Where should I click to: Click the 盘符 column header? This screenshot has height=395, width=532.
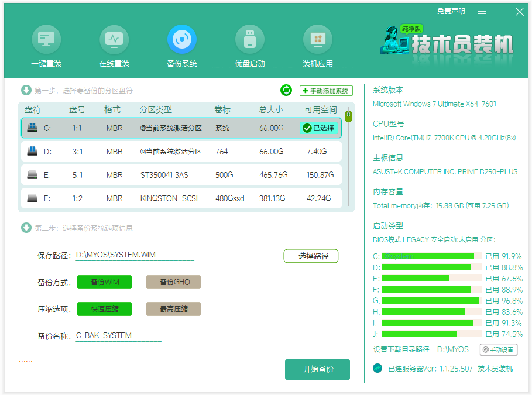pyautogui.click(x=33, y=109)
